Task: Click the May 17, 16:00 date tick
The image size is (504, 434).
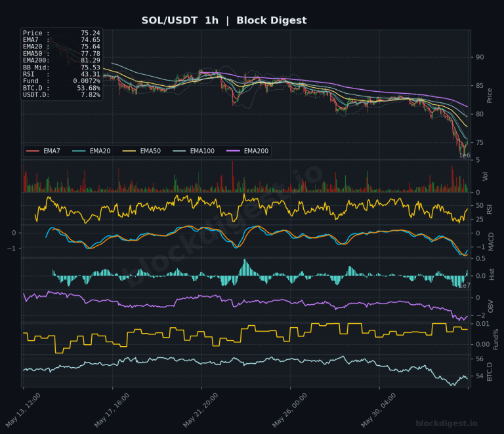Action: click(x=112, y=410)
